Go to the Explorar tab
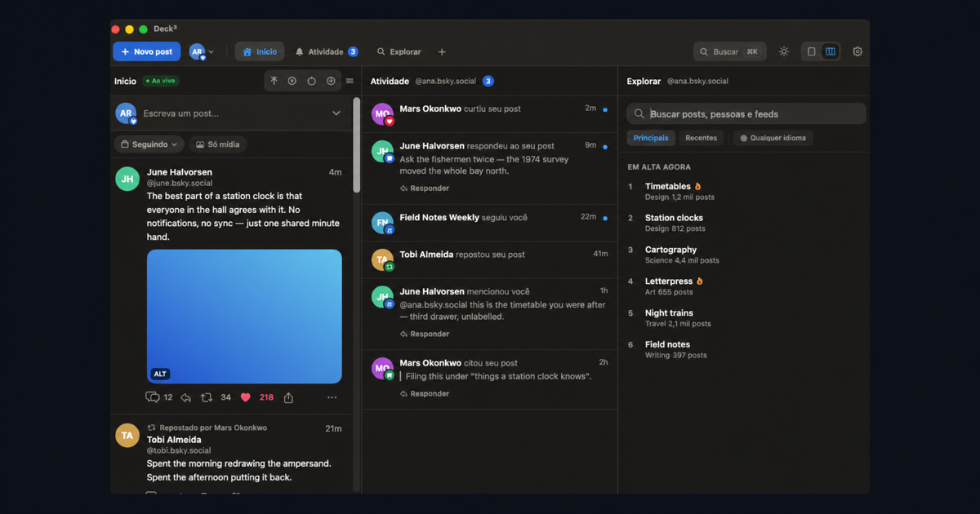Image resolution: width=980 pixels, height=514 pixels. pyautogui.click(x=399, y=51)
